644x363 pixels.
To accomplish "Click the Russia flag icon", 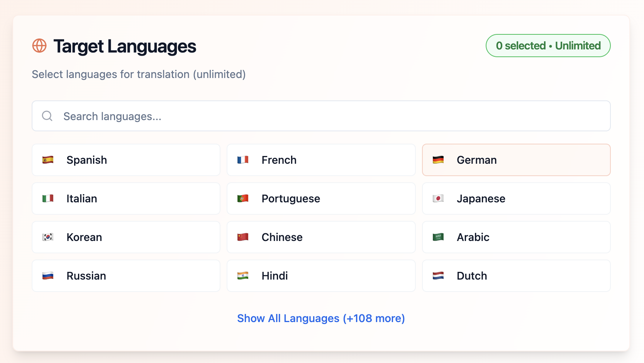I will coord(48,276).
